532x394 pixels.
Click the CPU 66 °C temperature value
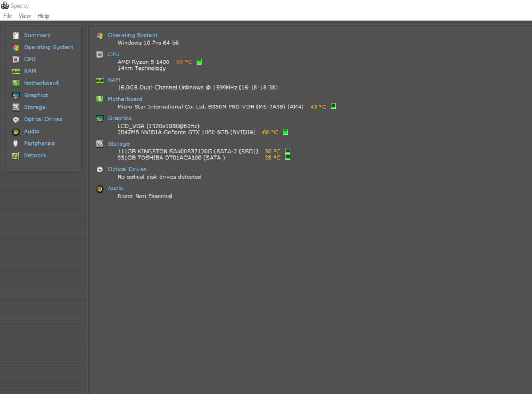[184, 62]
